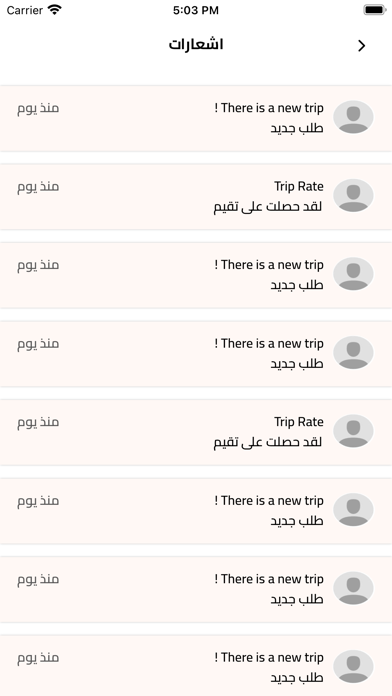Tap the avatar beside the first Trip Rate notification

pos(353,196)
